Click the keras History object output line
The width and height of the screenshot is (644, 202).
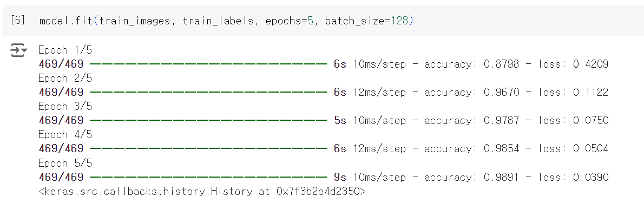coord(202,191)
